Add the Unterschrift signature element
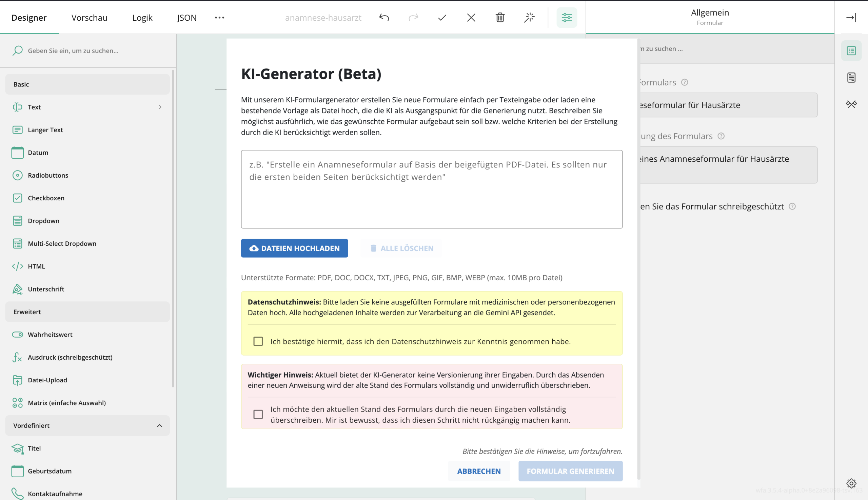The width and height of the screenshot is (868, 500). (46, 289)
